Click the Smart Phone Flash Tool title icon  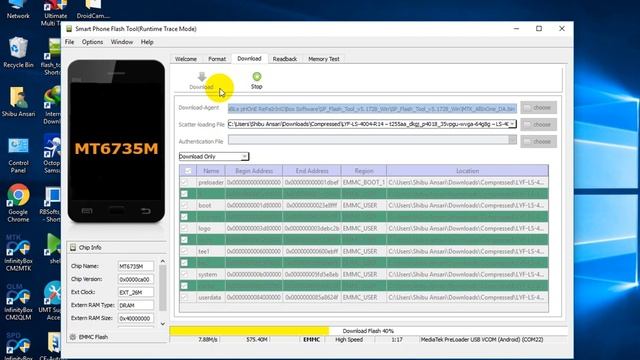click(x=69, y=29)
